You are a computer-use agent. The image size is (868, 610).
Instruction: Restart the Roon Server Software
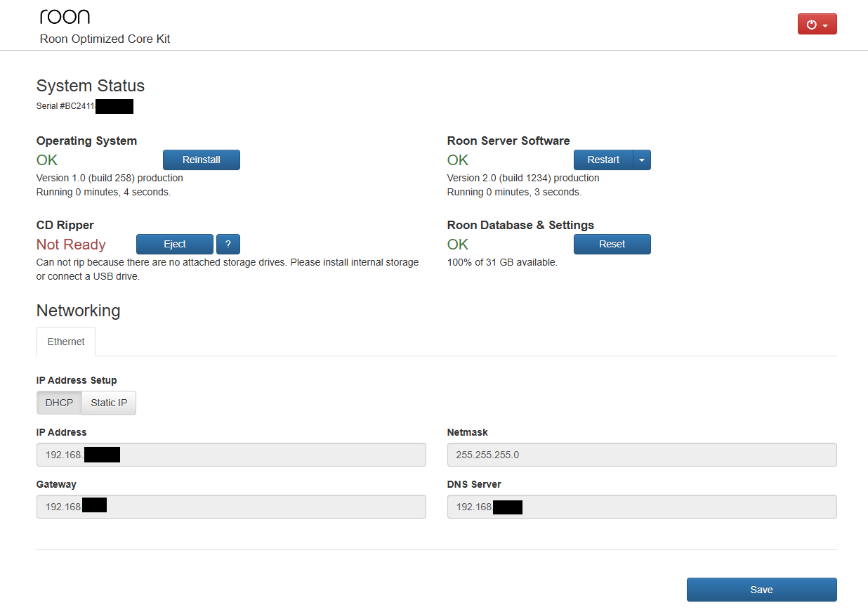603,160
